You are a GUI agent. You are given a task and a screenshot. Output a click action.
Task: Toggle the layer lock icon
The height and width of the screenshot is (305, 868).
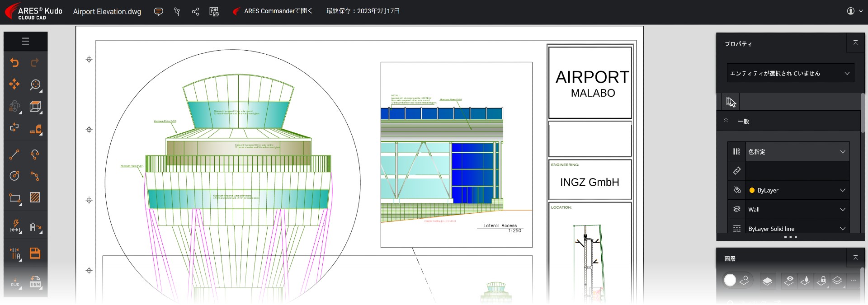click(x=821, y=281)
